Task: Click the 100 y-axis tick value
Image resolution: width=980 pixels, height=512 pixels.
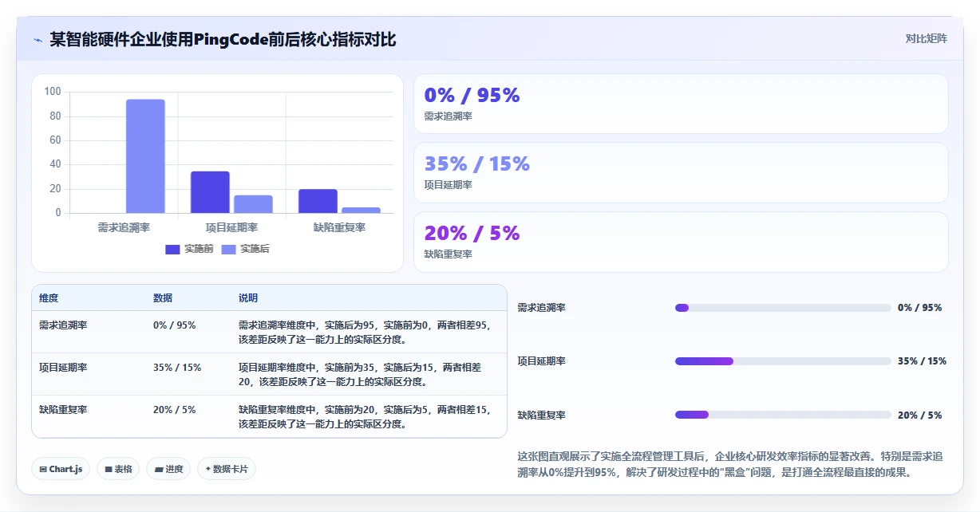Action: point(53,92)
